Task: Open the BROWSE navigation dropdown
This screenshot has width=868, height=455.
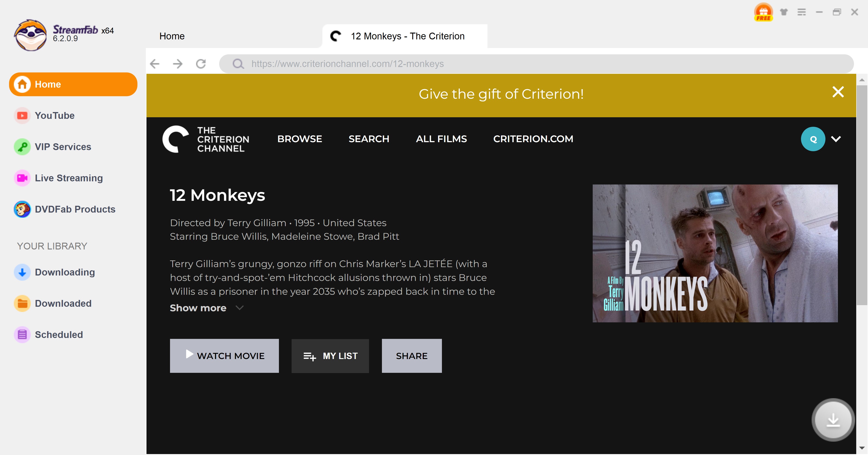Action: 299,139
